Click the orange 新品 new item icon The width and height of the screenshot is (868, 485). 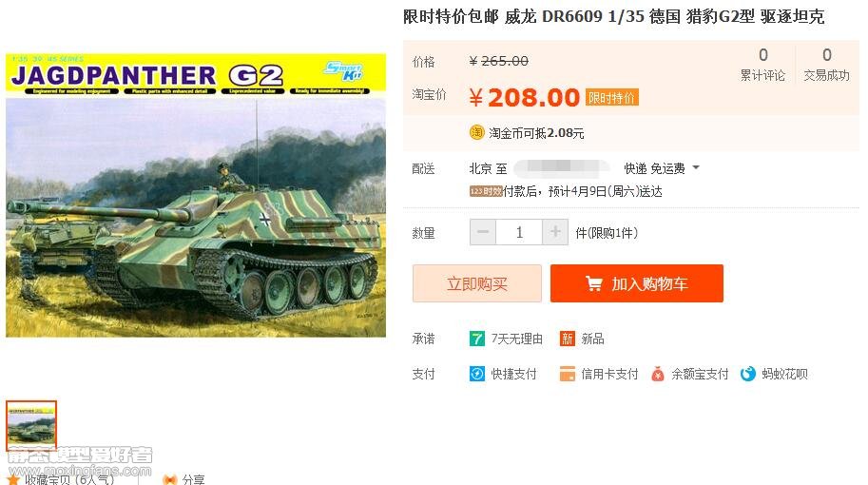[567, 339]
